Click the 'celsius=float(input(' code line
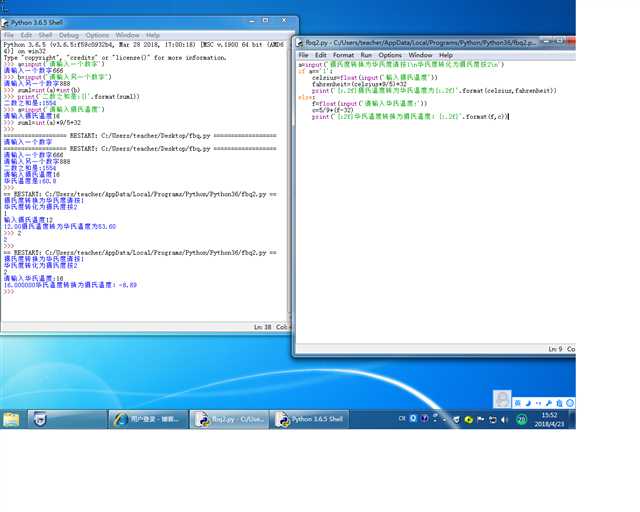The image size is (640, 512). tap(375, 78)
